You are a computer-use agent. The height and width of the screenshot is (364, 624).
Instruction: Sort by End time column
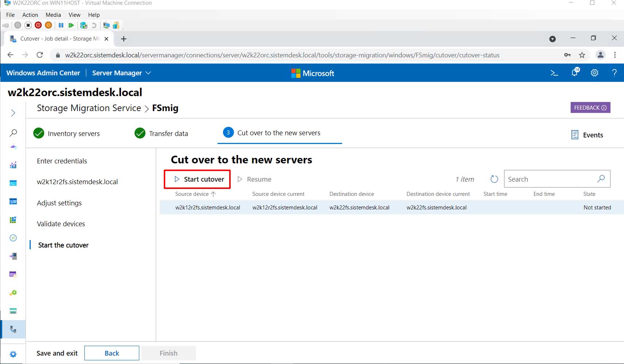[544, 194]
